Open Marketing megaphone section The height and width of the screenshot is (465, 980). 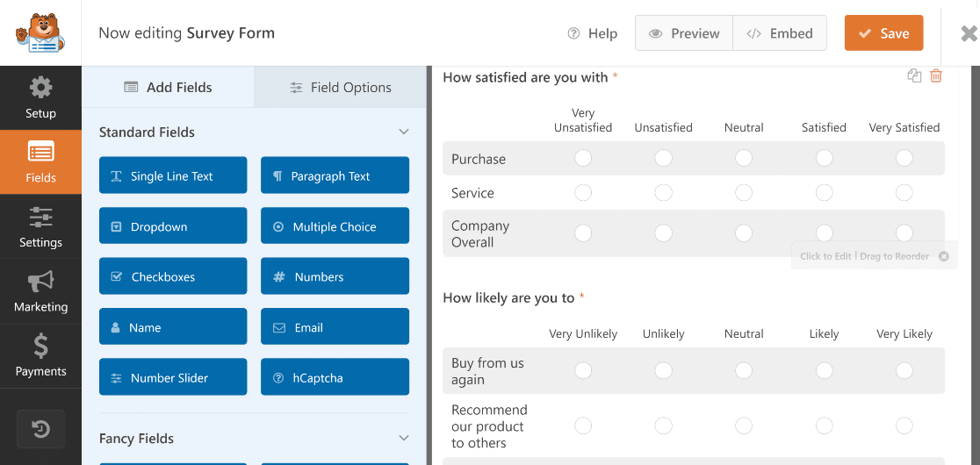[x=40, y=291]
